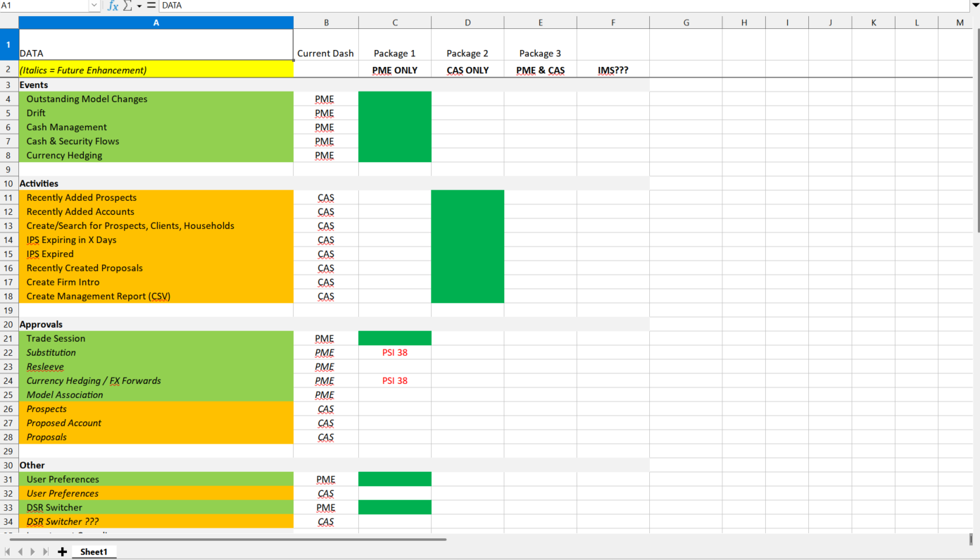Open the dropdown arrow beside Sum icon
Image resolution: width=980 pixels, height=560 pixels.
(x=139, y=6)
